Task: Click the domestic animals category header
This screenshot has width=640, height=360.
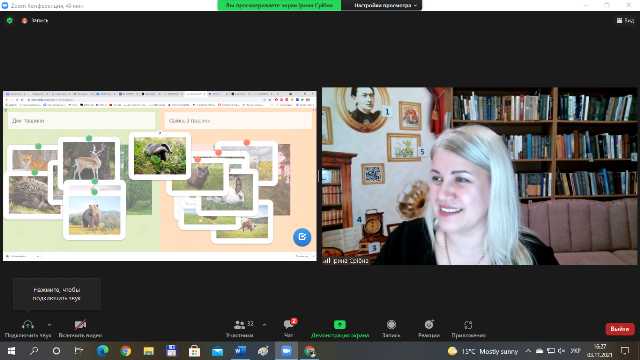Action: (238, 121)
